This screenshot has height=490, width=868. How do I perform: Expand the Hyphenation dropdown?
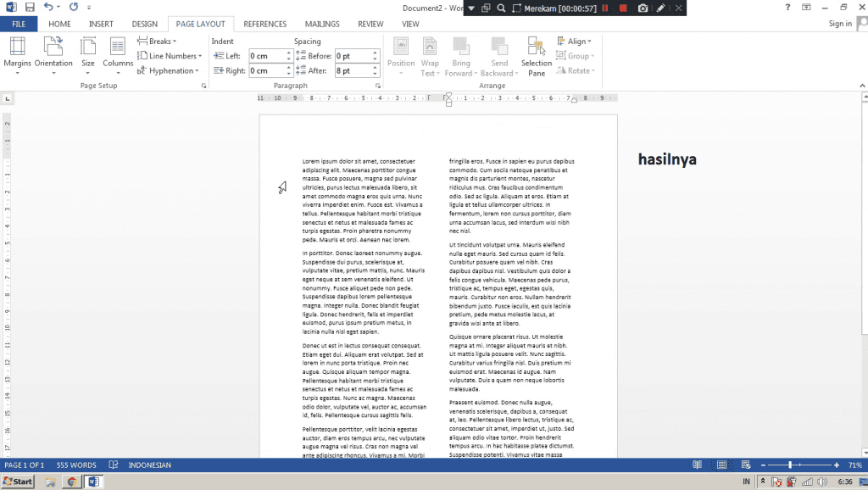pos(170,71)
